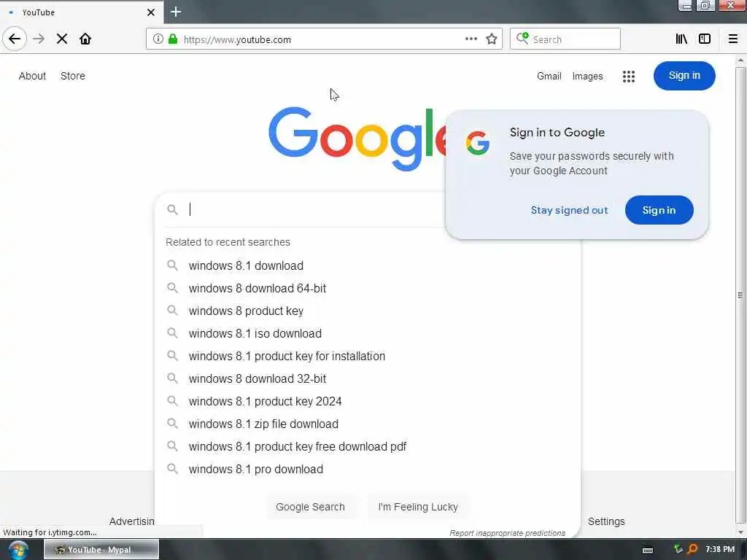Open the page actions three-dot menu
The height and width of the screenshot is (560, 747).
471,39
